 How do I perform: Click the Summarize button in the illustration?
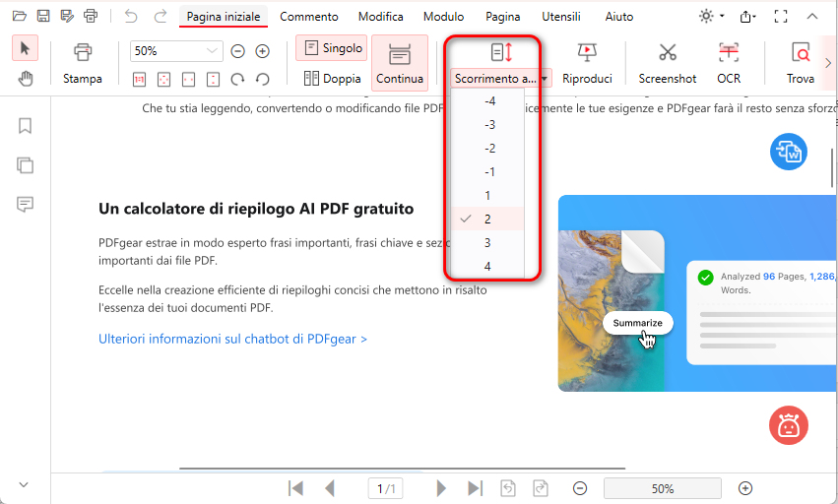coord(637,323)
